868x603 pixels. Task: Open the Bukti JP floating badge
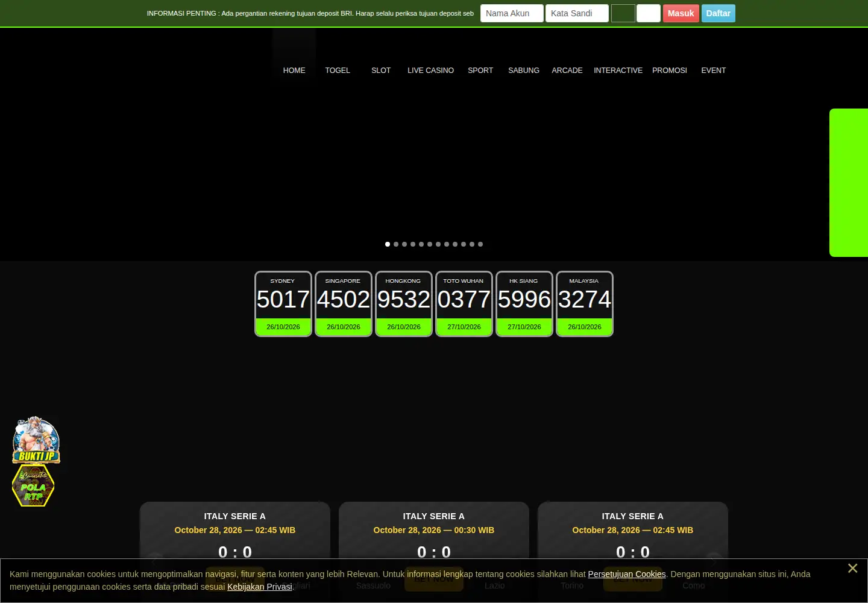click(x=36, y=440)
